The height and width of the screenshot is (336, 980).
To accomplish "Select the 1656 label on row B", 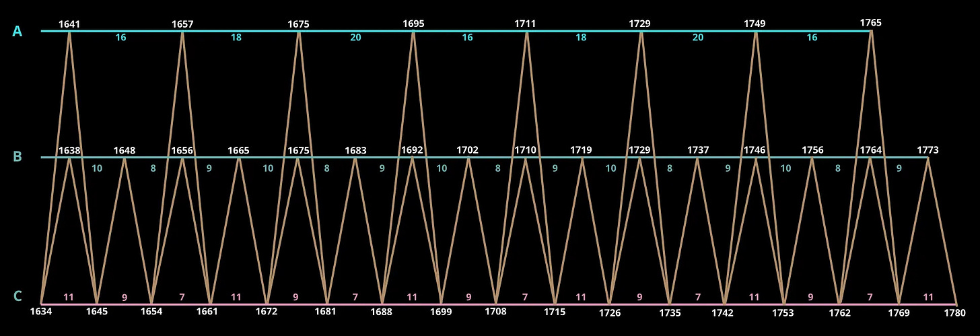I will [x=182, y=150].
